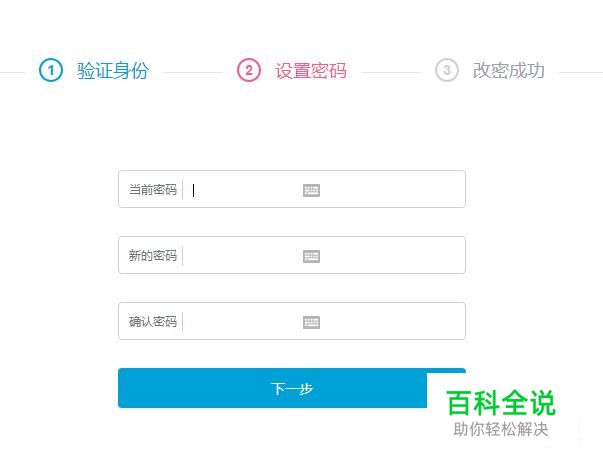
Task: Open soft keyboard for 确认密码 field
Action: click(311, 322)
